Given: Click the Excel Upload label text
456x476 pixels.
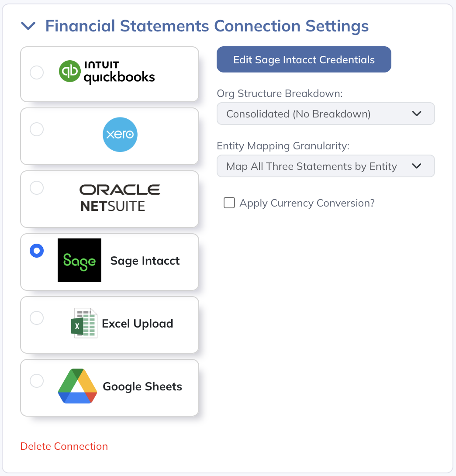Looking at the screenshot, I should pos(138,324).
